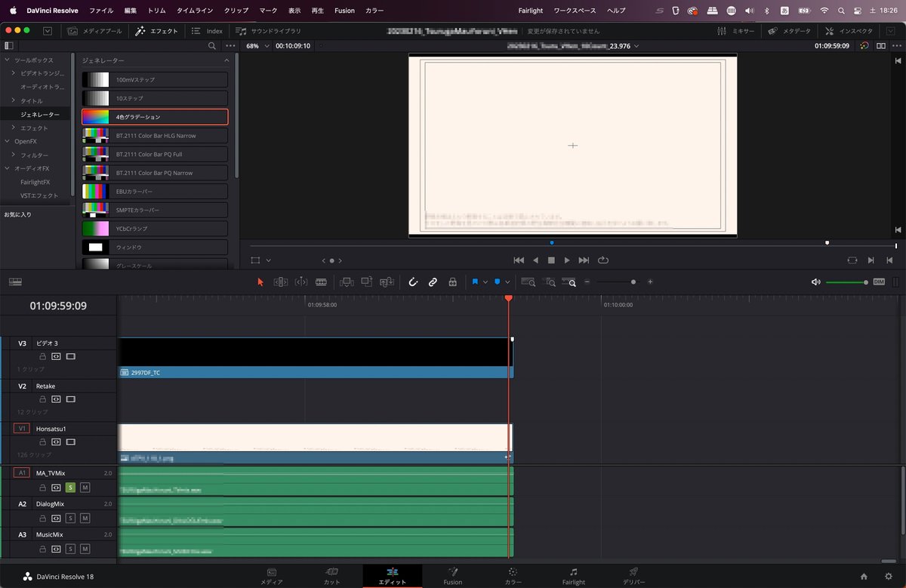Activate the Trim edit mode tool
Screen dimensions: 906x588
[280, 282]
